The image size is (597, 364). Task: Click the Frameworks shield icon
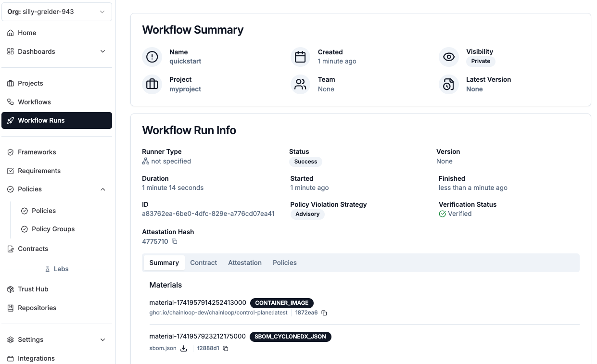[11, 152]
